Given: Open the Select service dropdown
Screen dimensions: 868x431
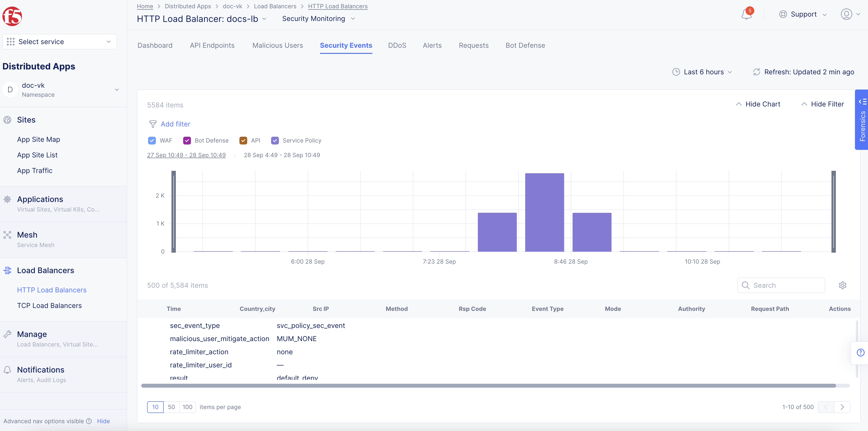Looking at the screenshot, I should pos(59,41).
